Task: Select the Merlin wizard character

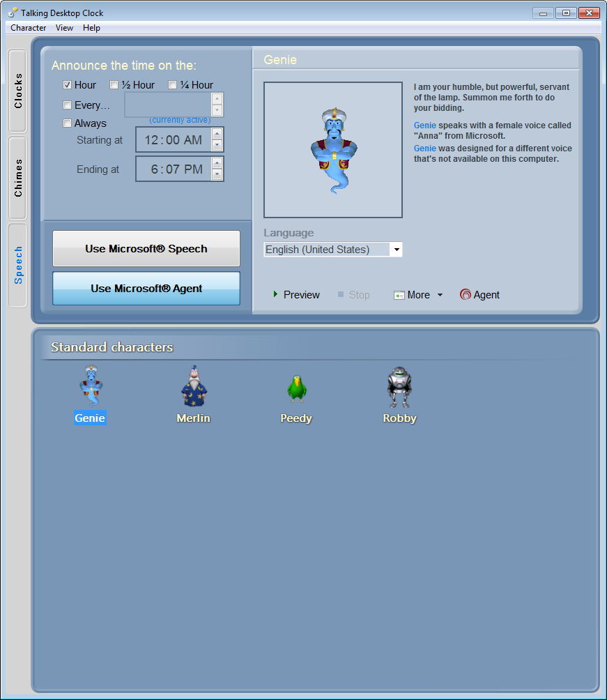Action: [x=193, y=386]
